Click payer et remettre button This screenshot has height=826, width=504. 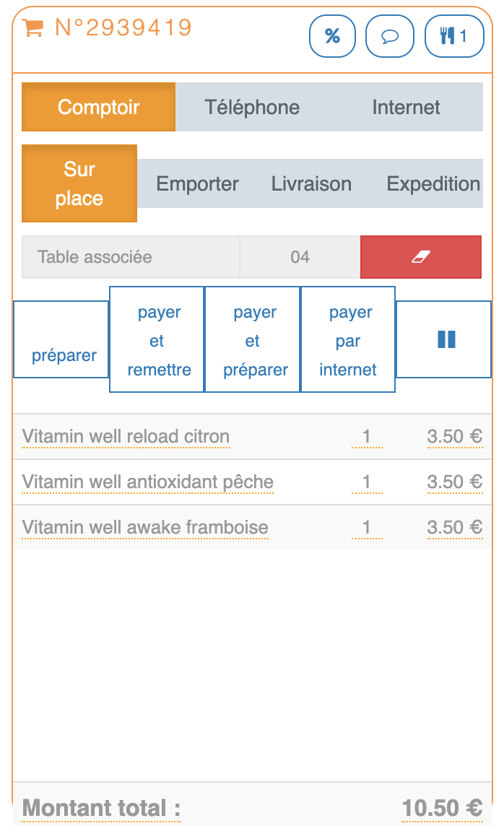pos(157,340)
